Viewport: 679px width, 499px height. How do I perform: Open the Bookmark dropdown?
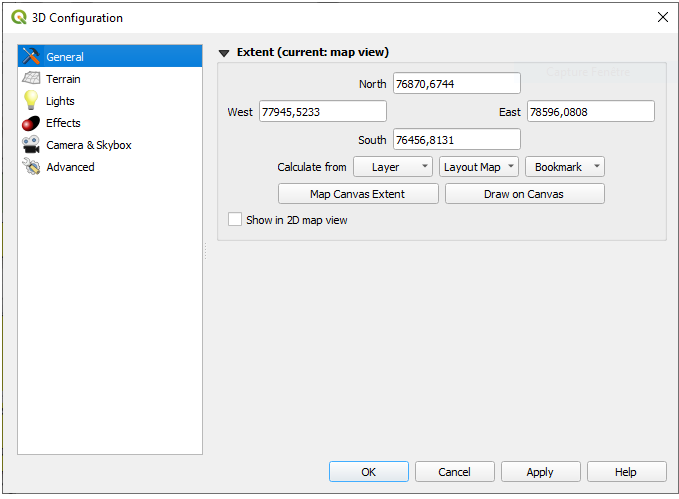pos(565,167)
